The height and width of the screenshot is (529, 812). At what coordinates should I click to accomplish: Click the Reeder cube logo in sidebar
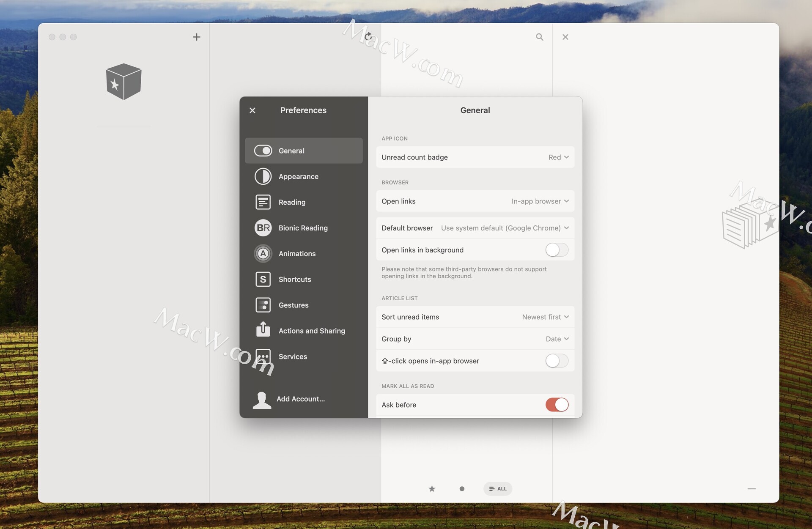pyautogui.click(x=123, y=82)
